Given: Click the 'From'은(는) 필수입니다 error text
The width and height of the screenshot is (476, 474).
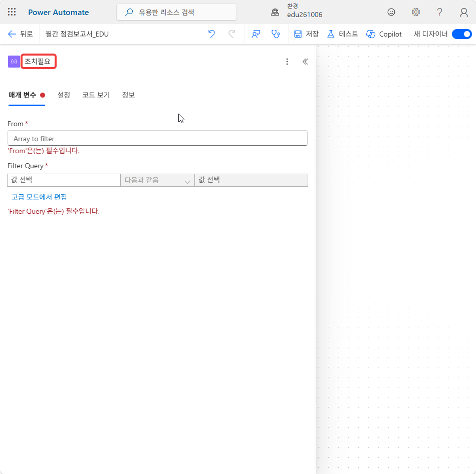Looking at the screenshot, I should click(44, 151).
